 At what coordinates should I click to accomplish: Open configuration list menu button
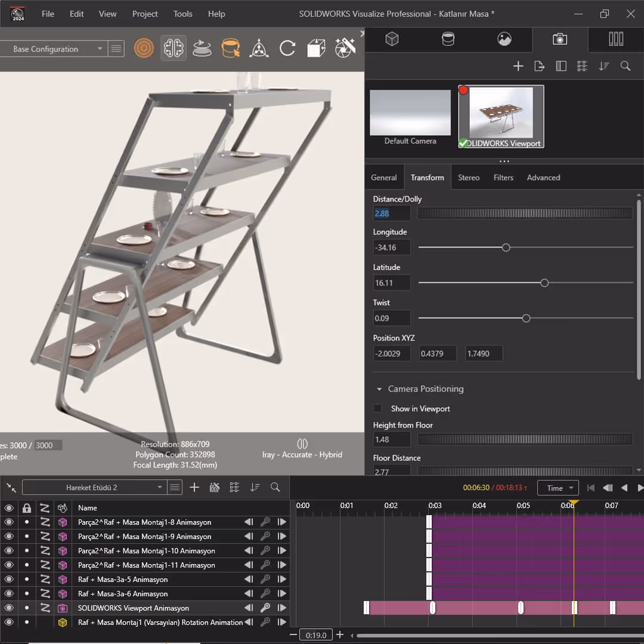pos(116,49)
